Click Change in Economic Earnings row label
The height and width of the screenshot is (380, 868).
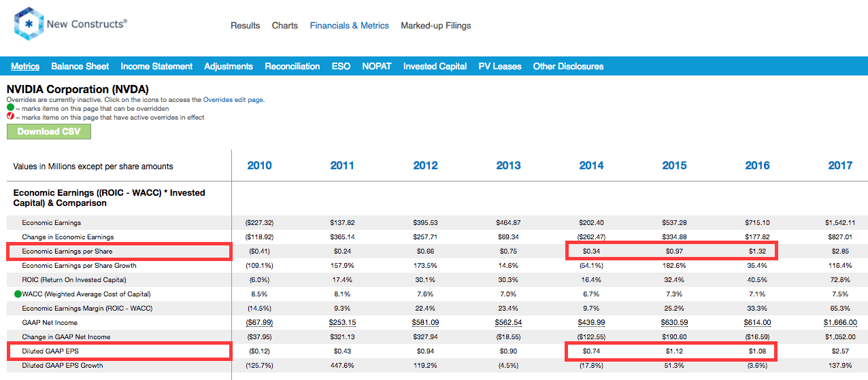67,237
